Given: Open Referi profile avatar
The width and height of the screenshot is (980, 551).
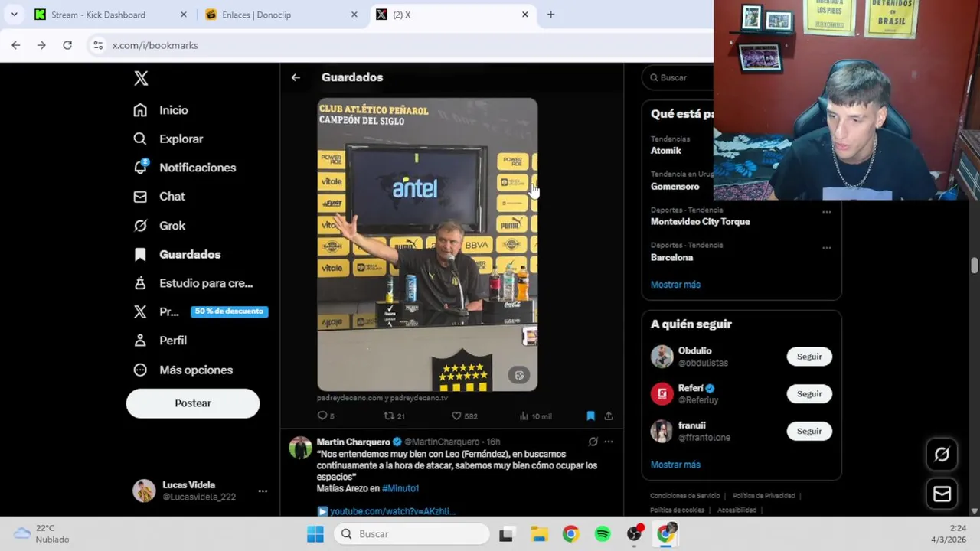Looking at the screenshot, I should (661, 394).
